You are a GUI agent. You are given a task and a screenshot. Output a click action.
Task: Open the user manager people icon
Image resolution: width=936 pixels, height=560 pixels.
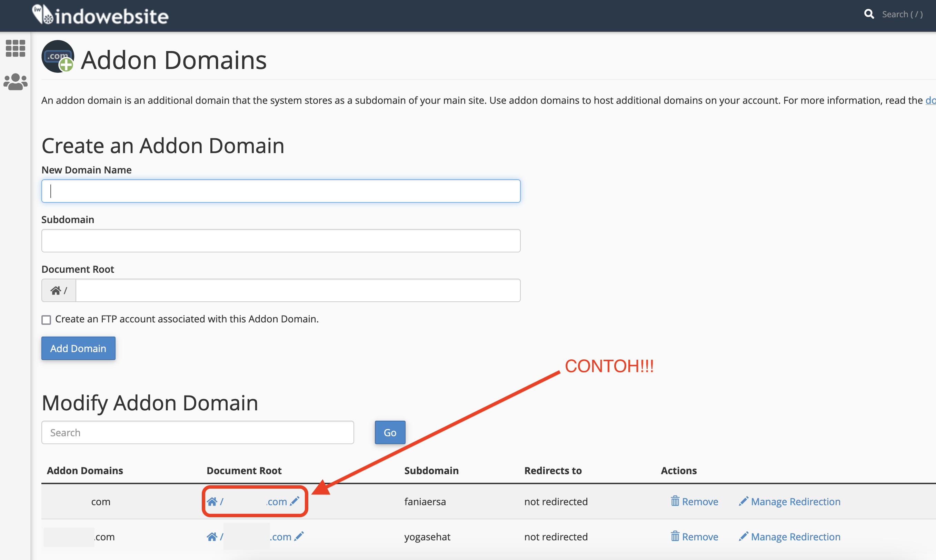(16, 81)
